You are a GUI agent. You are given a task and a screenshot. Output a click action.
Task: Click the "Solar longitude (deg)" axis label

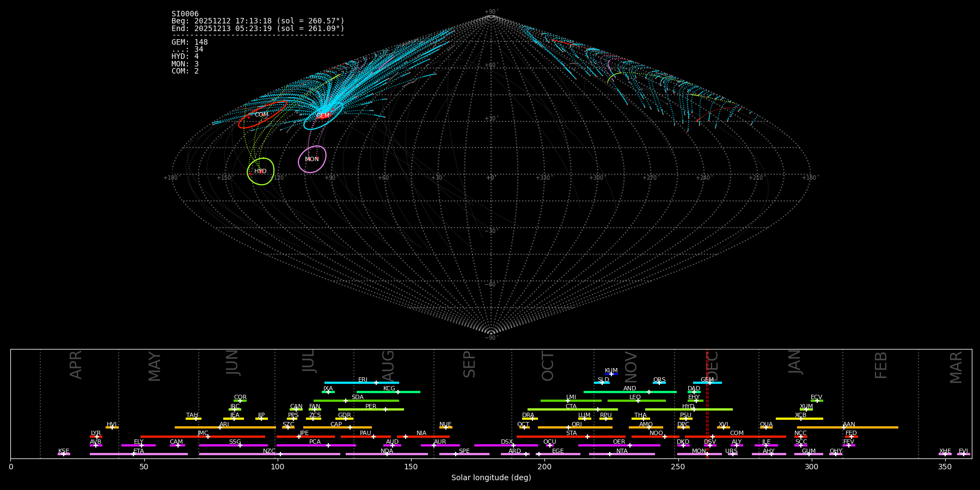[x=491, y=477]
